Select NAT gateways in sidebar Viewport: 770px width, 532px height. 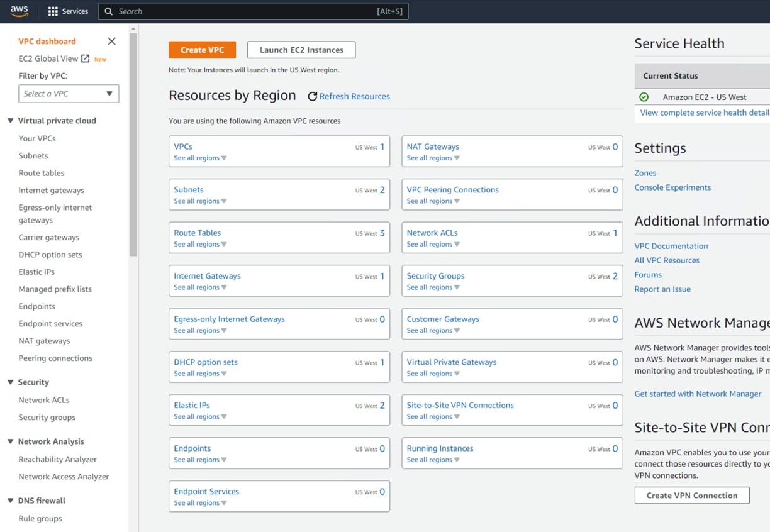(x=44, y=341)
